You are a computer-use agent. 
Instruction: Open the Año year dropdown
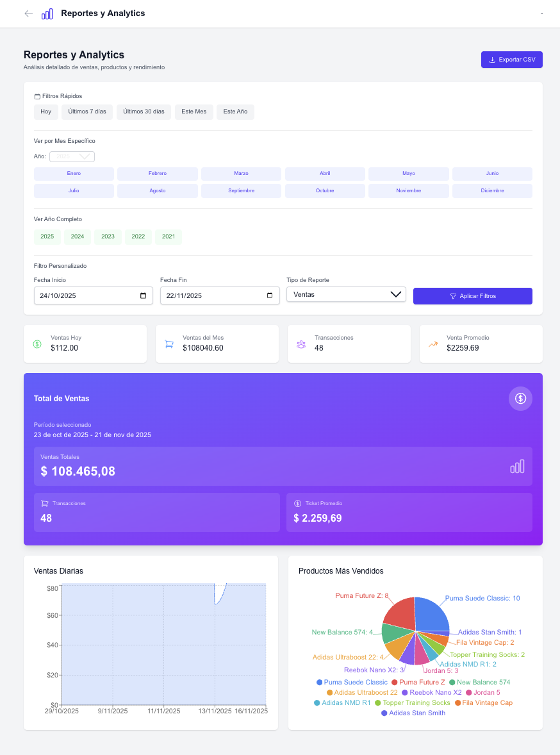[72, 156]
